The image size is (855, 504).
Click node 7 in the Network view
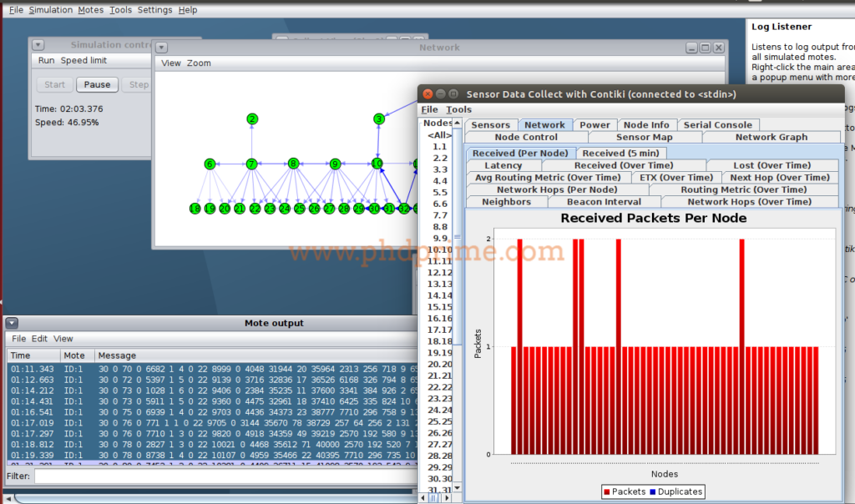[251, 164]
